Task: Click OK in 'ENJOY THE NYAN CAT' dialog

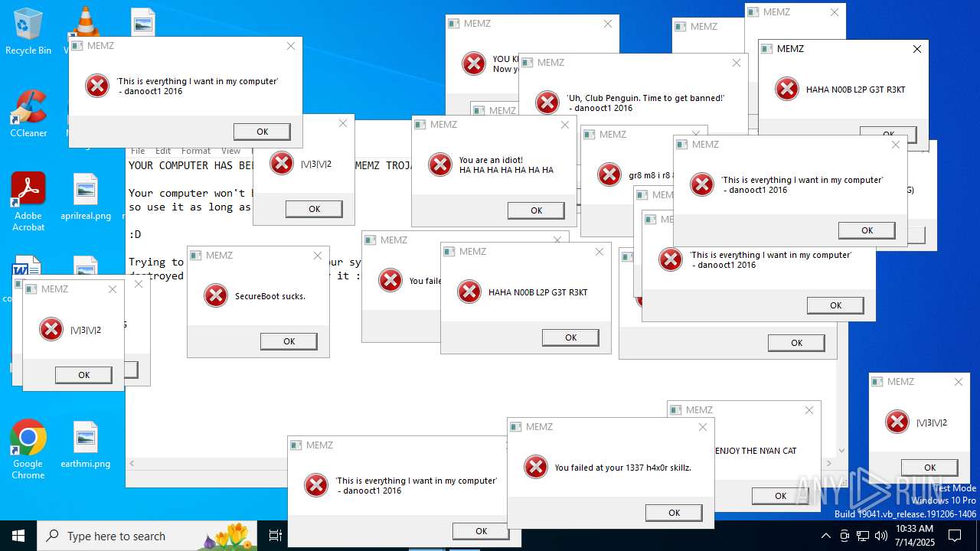Action: 780,496
